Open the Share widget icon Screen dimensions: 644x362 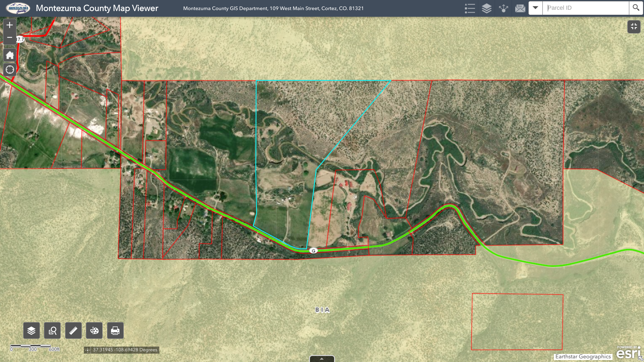[503, 8]
